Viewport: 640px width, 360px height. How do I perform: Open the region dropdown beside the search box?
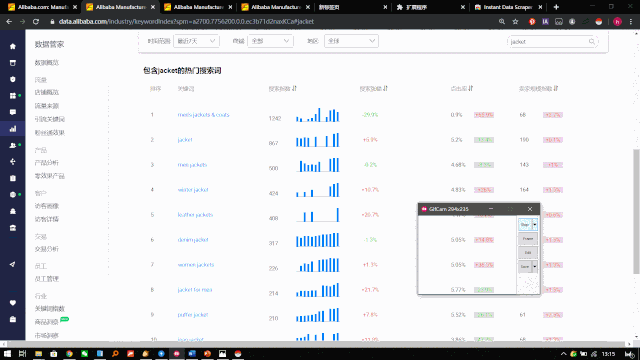point(351,41)
